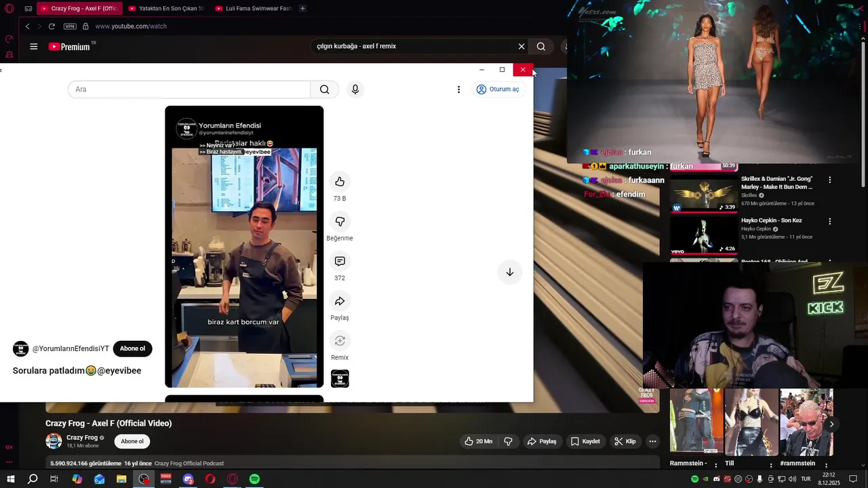Image resolution: width=868 pixels, height=488 pixels.
Task: Open the sound source thumbnail below Remix
Action: click(340, 379)
